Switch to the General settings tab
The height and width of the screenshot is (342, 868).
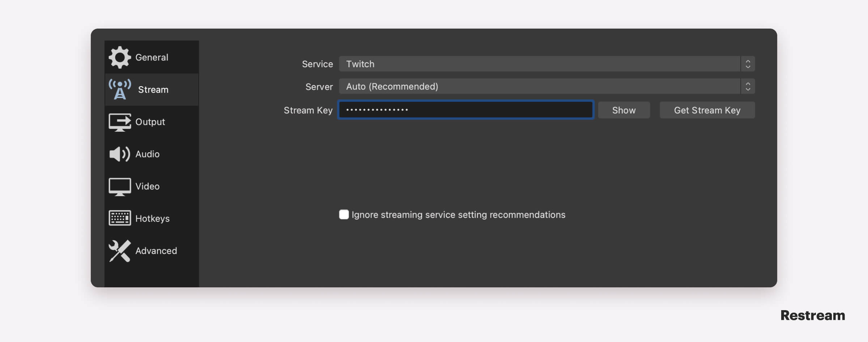[152, 58]
